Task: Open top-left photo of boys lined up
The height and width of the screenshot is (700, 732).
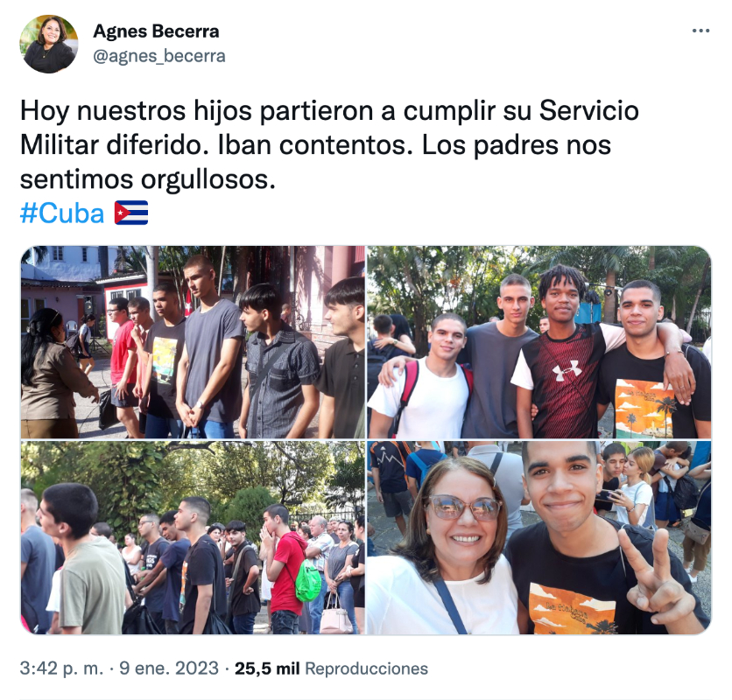Action: 193,341
